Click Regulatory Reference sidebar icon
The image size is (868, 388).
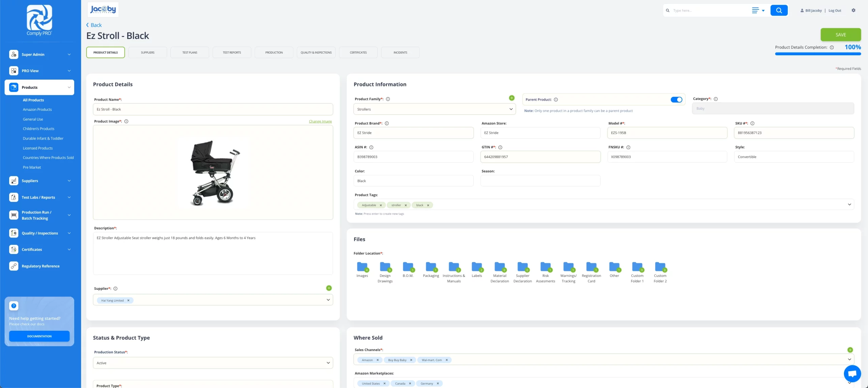coord(14,266)
